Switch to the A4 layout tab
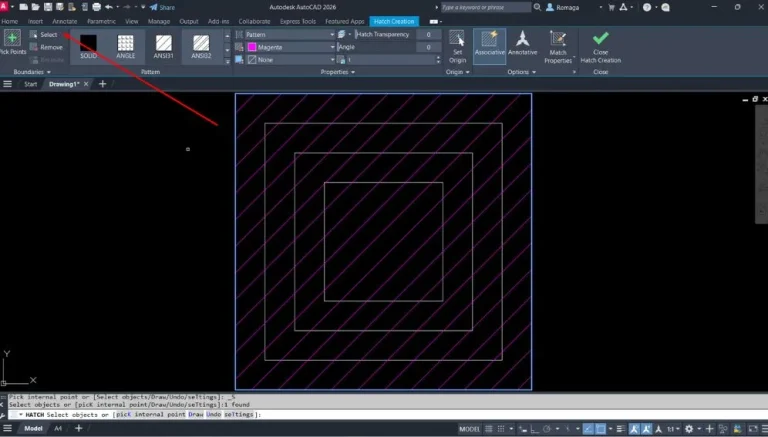This screenshot has height=437, width=768. pos(58,429)
